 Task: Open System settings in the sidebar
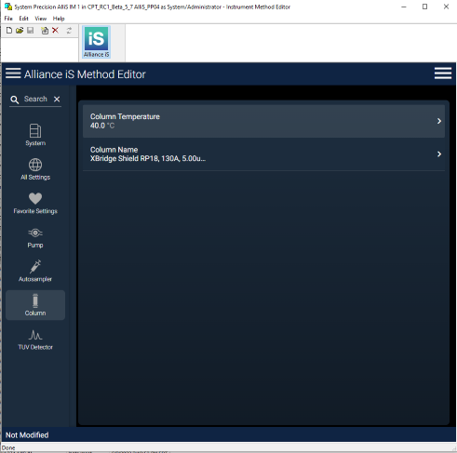click(35, 135)
